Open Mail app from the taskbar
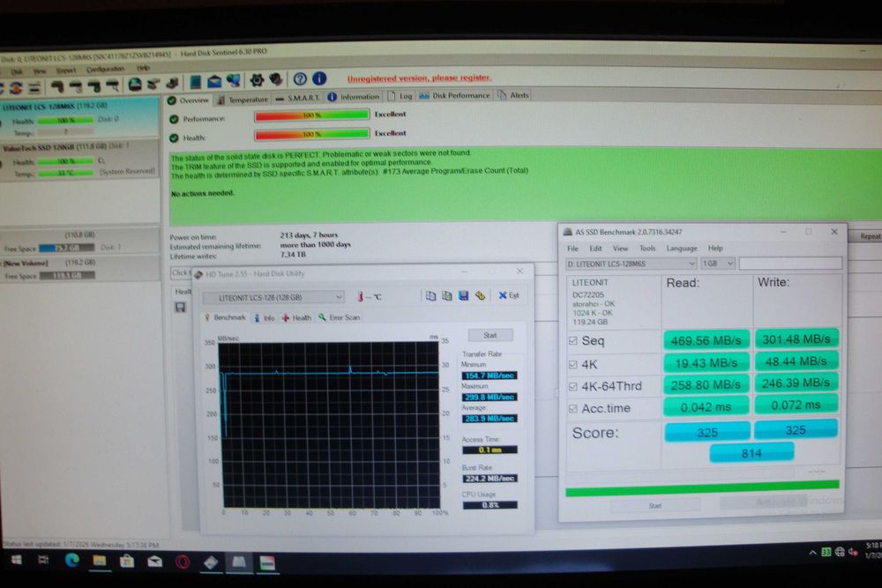Viewport: 882px width, 588px height. point(154,562)
